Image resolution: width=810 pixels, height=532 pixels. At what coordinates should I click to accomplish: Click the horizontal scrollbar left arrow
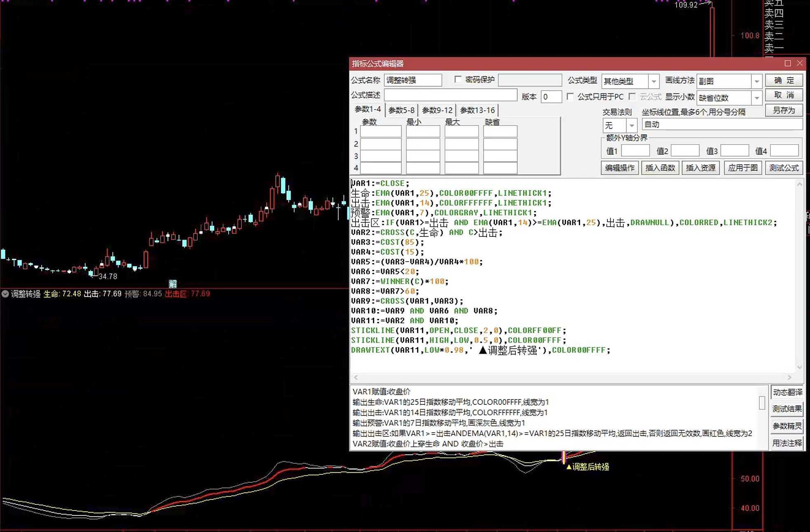(356, 377)
